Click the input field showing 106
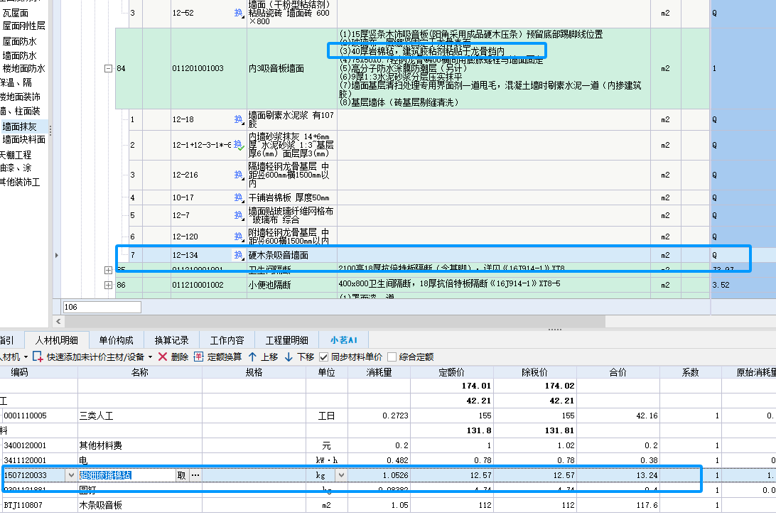776x532 pixels. click(x=102, y=307)
